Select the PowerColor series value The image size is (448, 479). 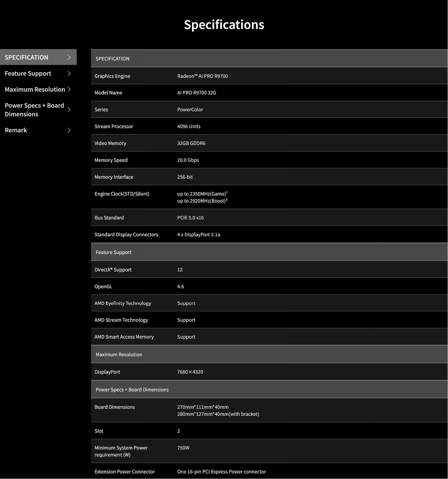[190, 109]
